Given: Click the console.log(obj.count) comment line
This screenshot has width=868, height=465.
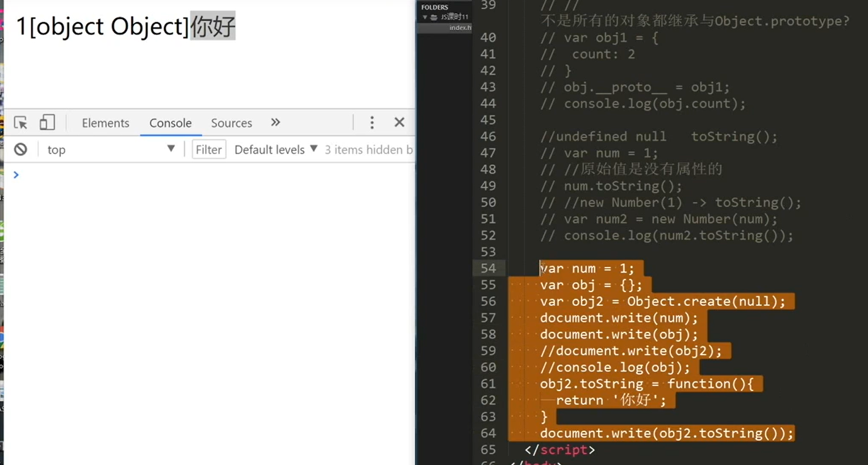Looking at the screenshot, I should [642, 103].
